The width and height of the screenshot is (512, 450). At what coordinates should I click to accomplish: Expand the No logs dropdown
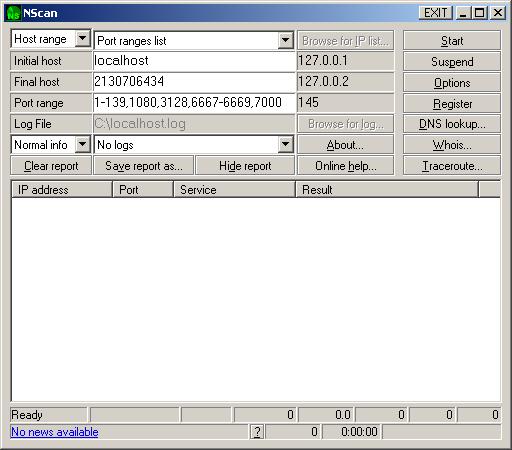(x=285, y=144)
